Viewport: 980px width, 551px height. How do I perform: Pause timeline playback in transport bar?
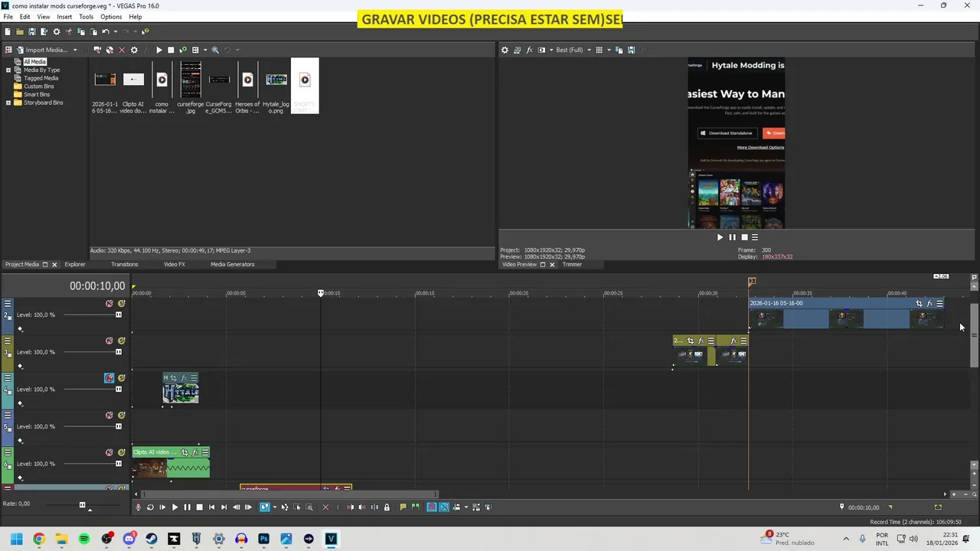click(x=187, y=507)
